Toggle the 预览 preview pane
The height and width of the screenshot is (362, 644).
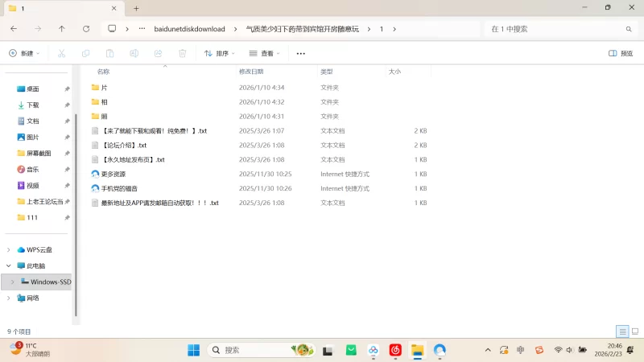pyautogui.click(x=623, y=53)
